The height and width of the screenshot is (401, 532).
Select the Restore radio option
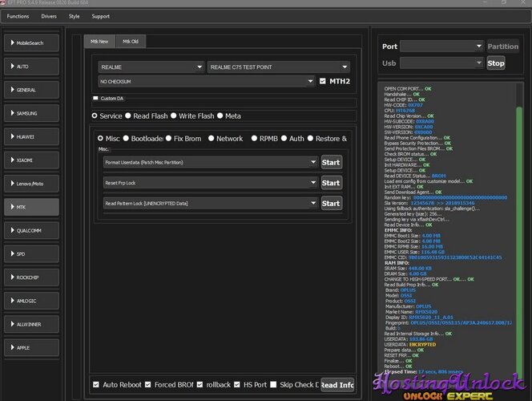[310, 138]
